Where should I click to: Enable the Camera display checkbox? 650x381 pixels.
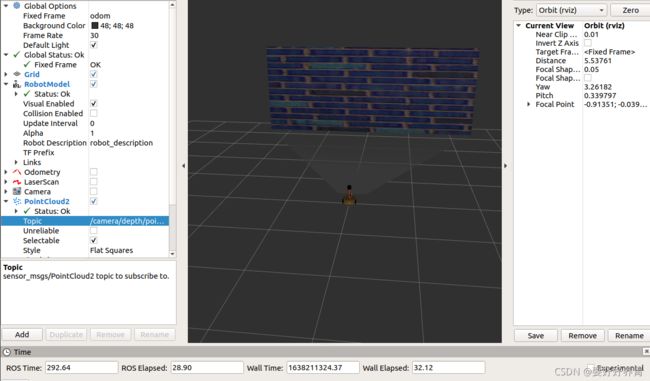tap(94, 192)
